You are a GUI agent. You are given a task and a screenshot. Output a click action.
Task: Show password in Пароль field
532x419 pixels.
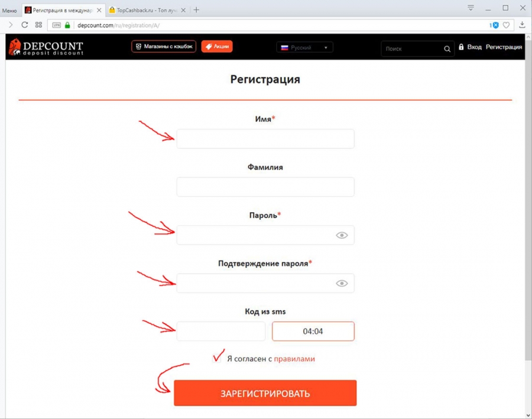click(x=342, y=235)
